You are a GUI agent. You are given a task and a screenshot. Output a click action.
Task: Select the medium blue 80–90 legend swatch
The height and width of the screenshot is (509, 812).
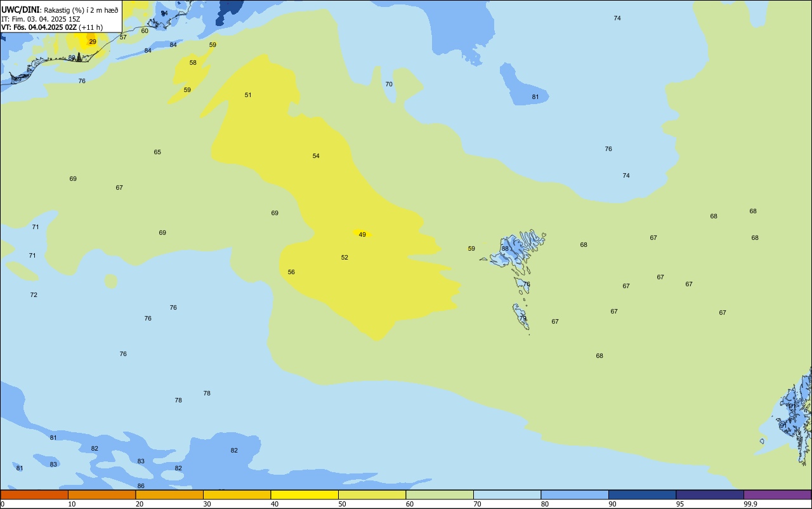575,494
